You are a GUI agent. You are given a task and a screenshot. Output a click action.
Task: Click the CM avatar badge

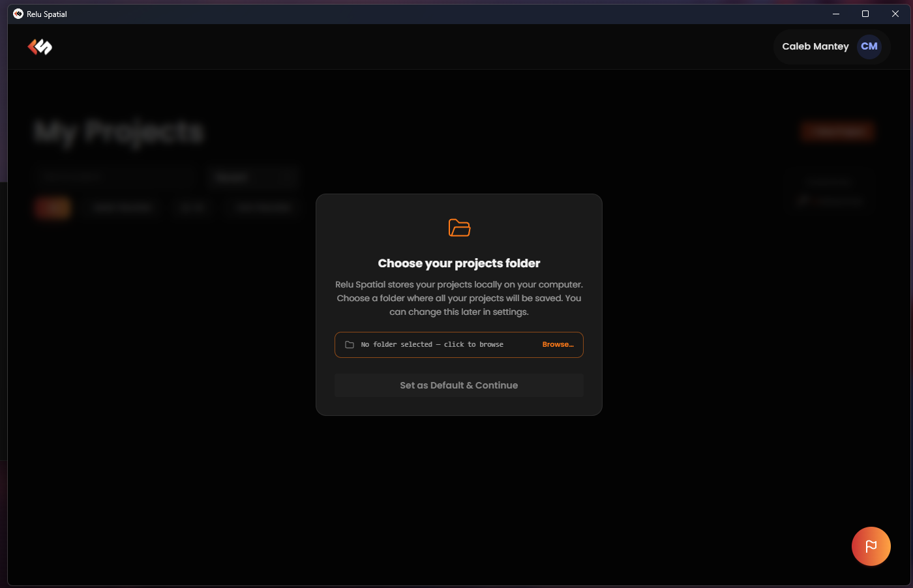pyautogui.click(x=869, y=46)
